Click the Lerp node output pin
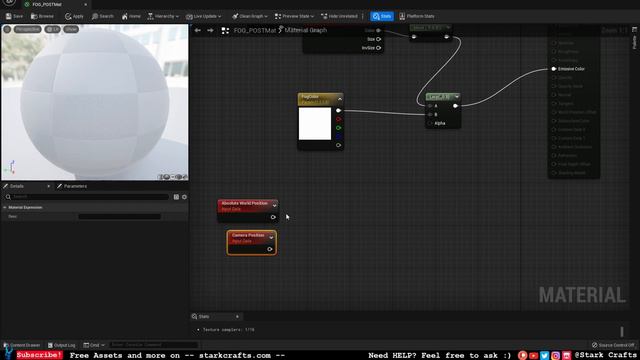 pos(456,106)
